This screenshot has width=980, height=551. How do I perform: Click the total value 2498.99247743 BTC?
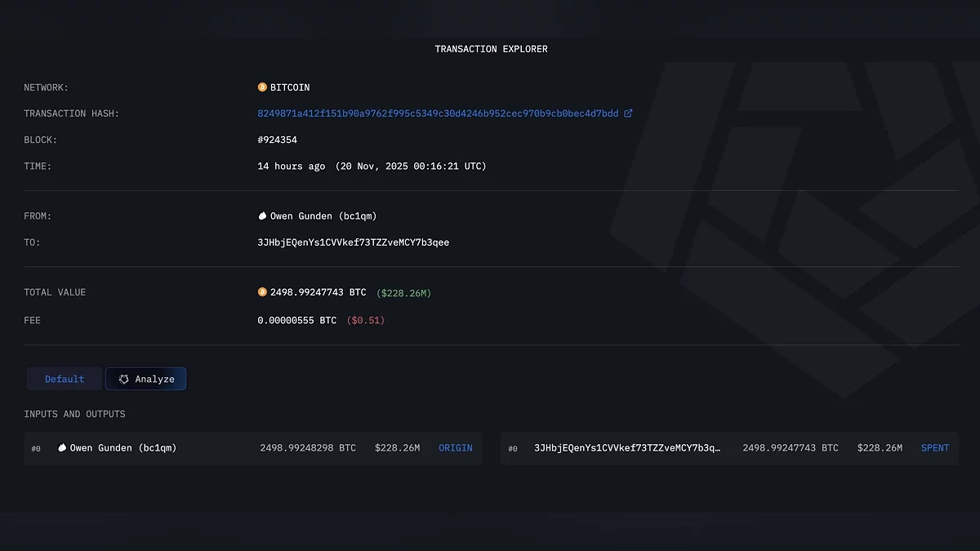tap(318, 292)
